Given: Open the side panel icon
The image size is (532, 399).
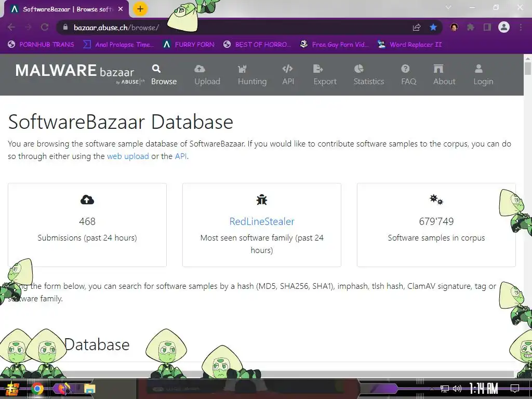Looking at the screenshot, I should click(487, 27).
